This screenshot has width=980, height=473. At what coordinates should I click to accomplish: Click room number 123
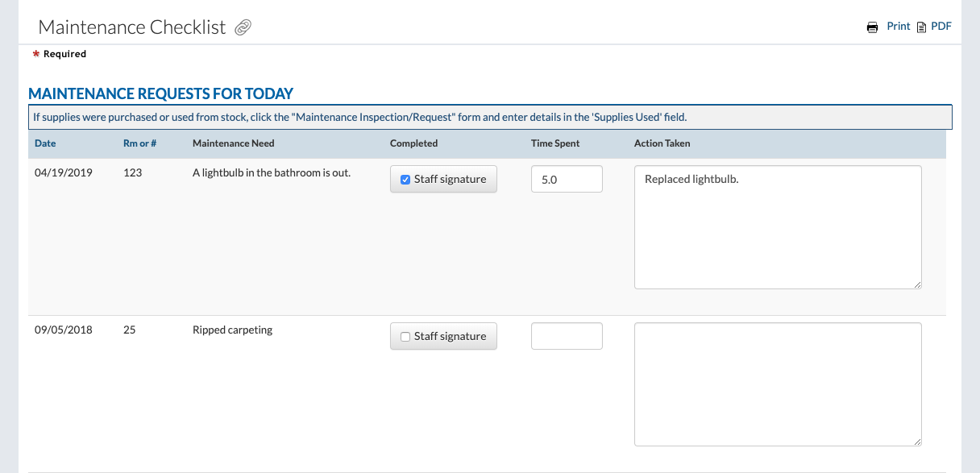click(133, 172)
